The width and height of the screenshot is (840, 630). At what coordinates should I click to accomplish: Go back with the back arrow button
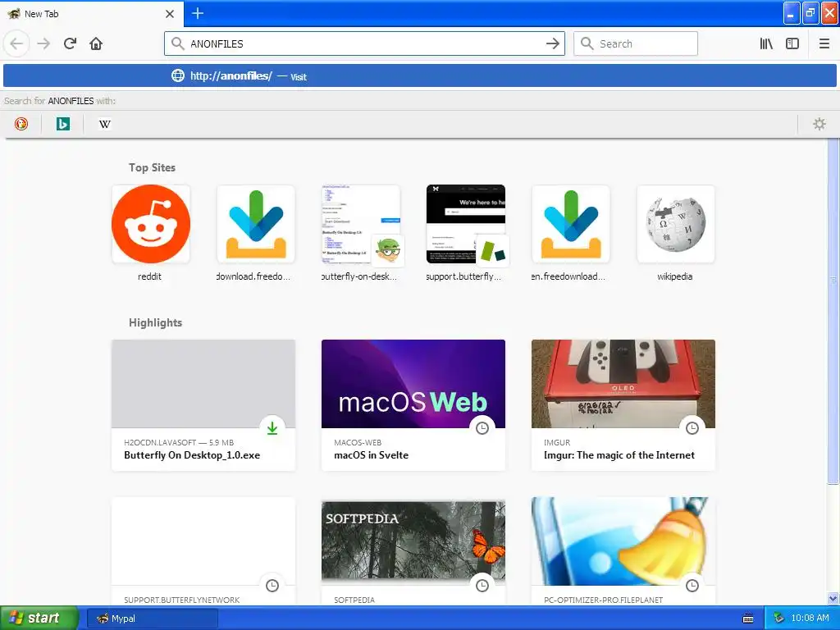(16, 43)
